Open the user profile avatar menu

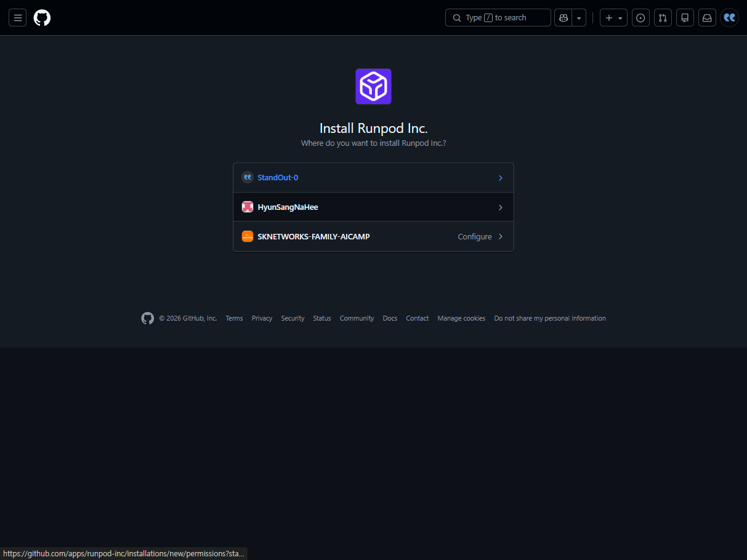pyautogui.click(x=729, y=18)
